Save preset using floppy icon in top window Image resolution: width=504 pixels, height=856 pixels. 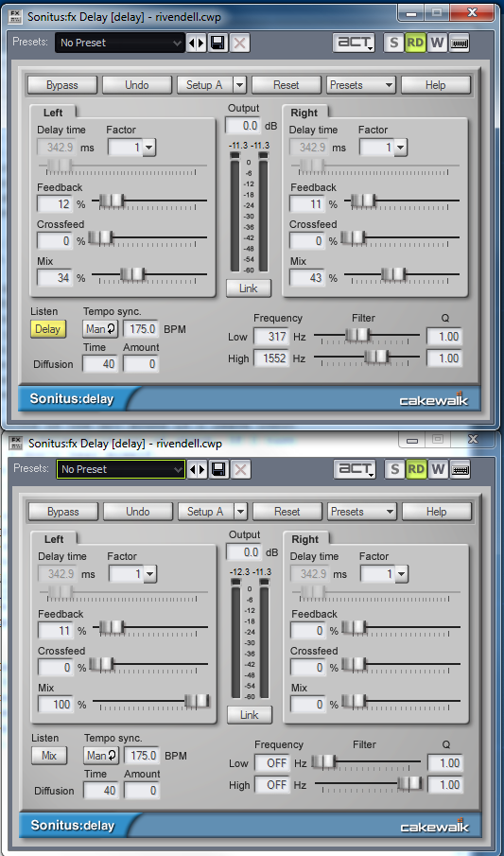[x=217, y=43]
